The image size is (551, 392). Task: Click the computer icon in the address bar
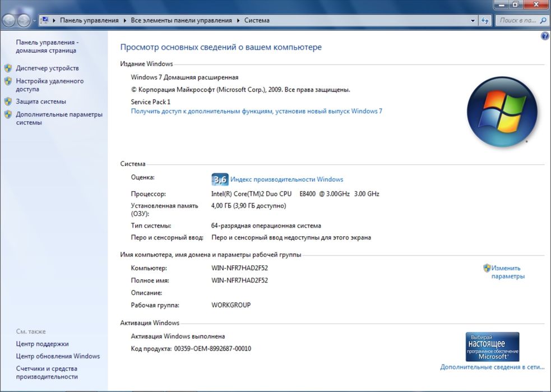[x=45, y=20]
